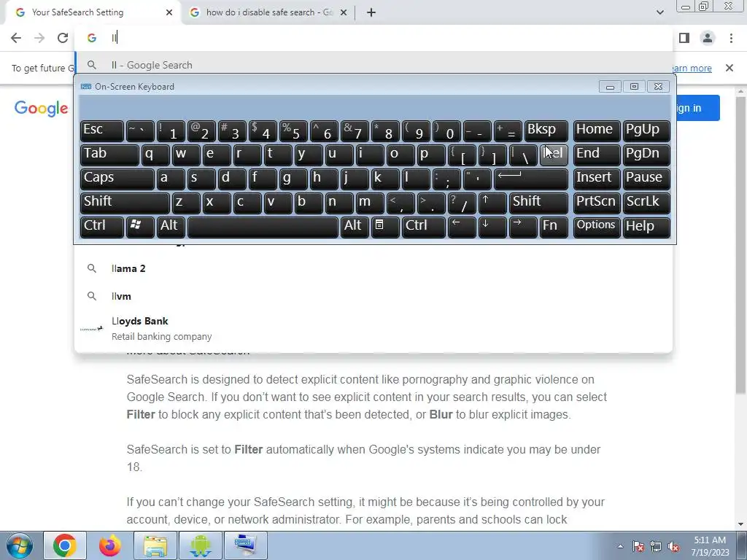Toggle the Caps key

[117, 178]
